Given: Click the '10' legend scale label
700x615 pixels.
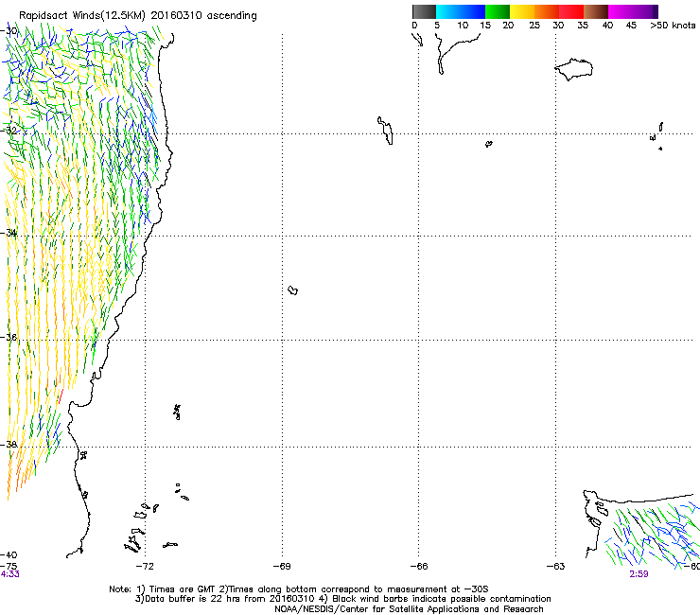Looking at the screenshot, I should [463, 26].
